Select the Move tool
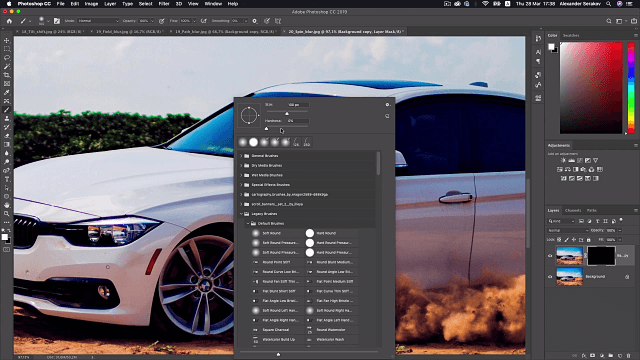Screen dimensions: 640x360 [7, 40]
